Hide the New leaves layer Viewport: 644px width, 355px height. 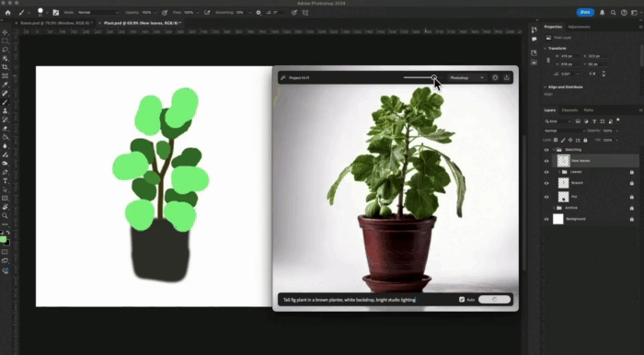tap(546, 161)
